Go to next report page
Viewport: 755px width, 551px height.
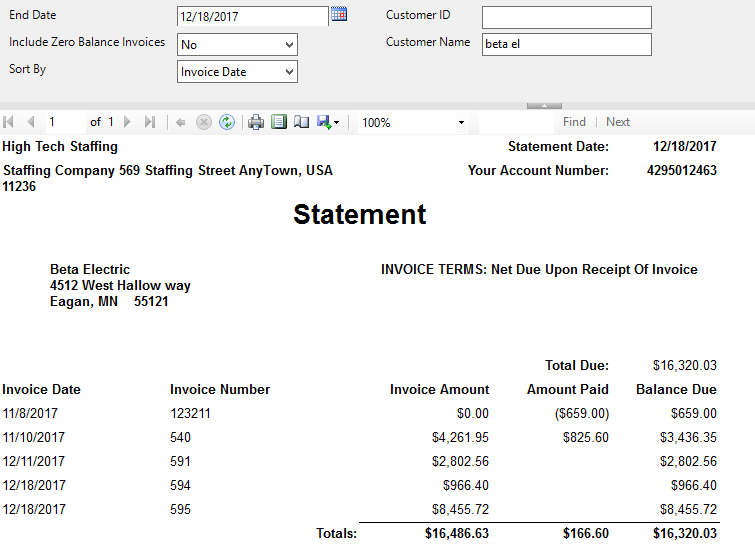[127, 122]
